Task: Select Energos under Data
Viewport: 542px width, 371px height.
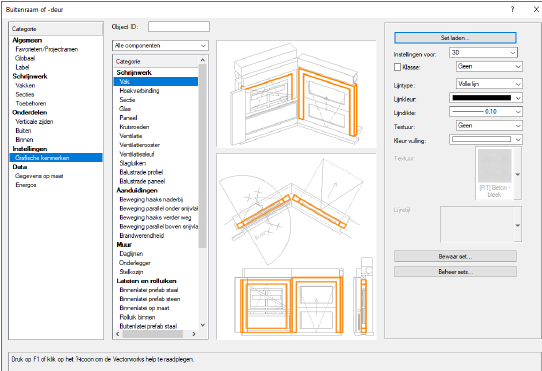Action: [26, 185]
